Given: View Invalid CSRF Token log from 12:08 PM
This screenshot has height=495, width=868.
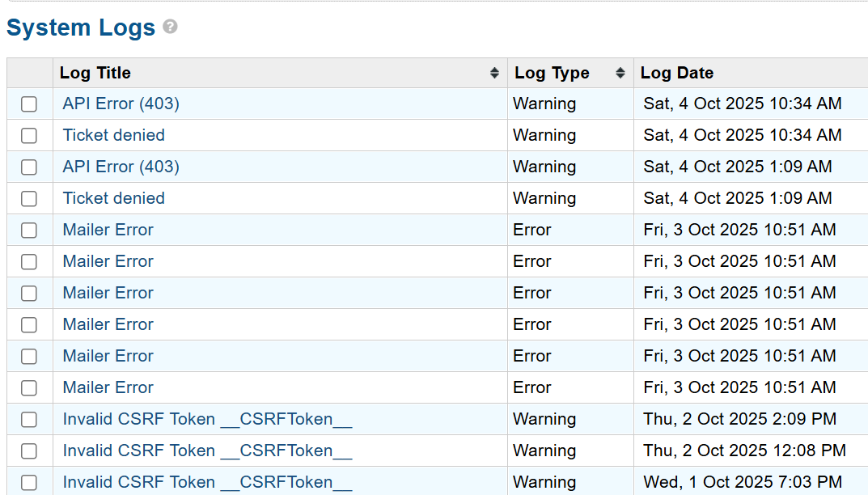Looking at the screenshot, I should 207,451.
